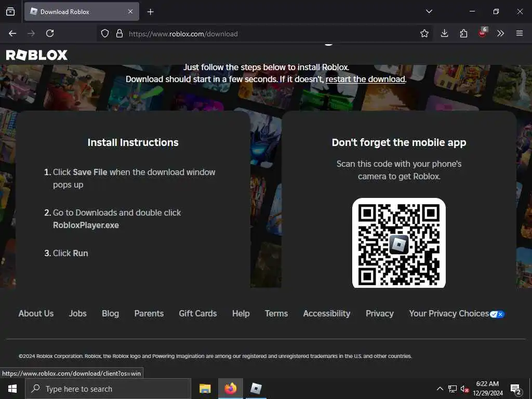Open the Jobs footer link

coord(78,313)
